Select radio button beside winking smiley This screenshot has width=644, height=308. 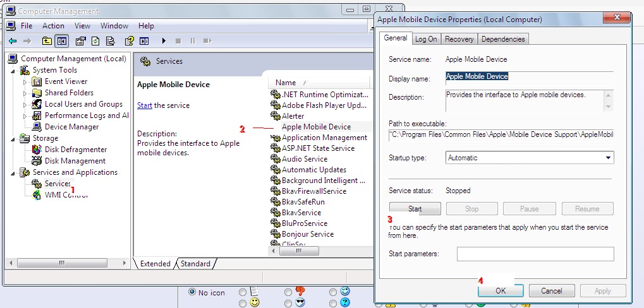[x=333, y=292]
